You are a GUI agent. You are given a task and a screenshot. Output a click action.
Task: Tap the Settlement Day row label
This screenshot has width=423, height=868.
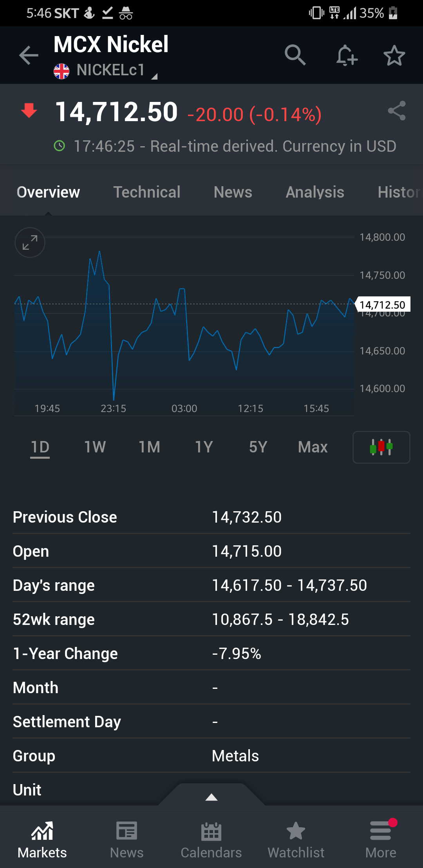coord(67,722)
